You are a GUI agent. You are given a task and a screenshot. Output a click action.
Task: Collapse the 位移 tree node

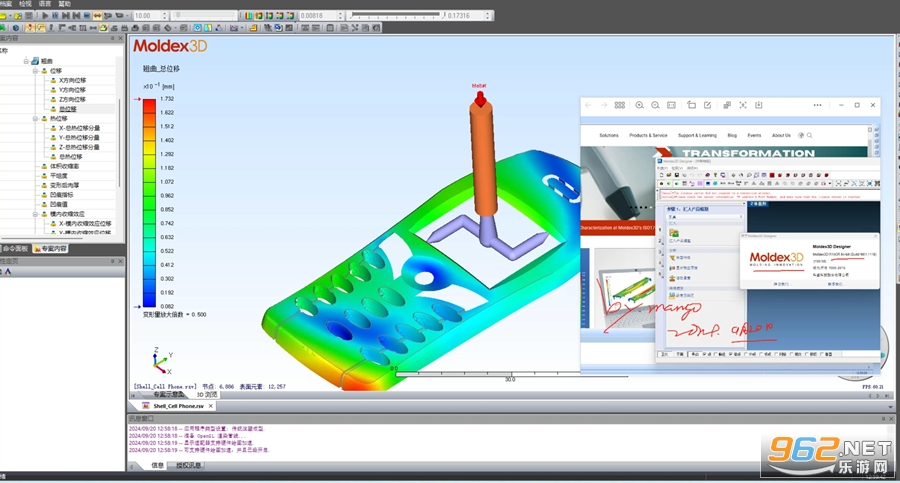tap(36, 71)
